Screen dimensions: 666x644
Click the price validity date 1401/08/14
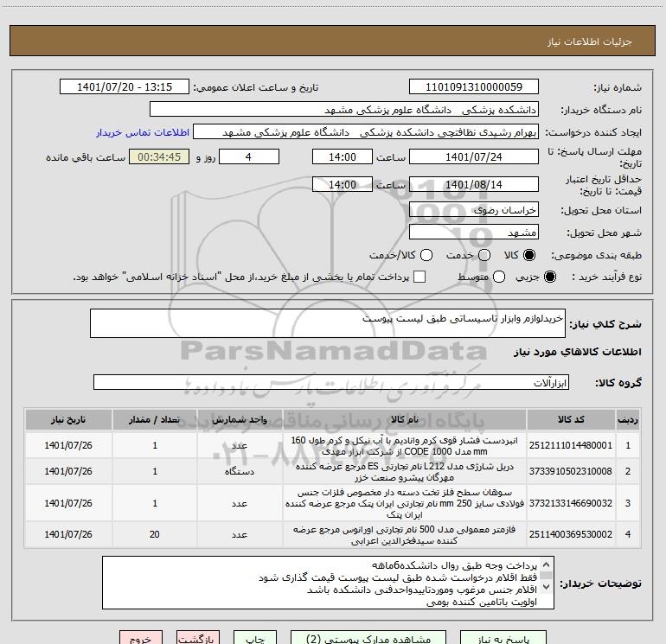click(474, 184)
